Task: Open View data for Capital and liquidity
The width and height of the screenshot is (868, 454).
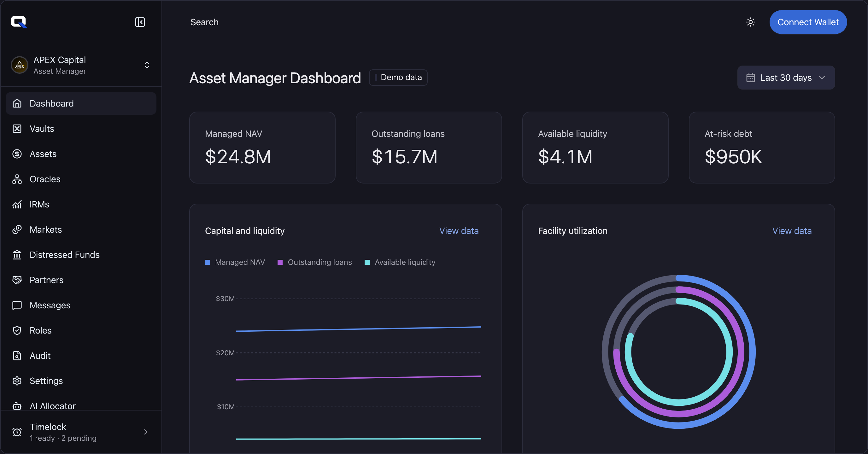Action: pos(459,231)
